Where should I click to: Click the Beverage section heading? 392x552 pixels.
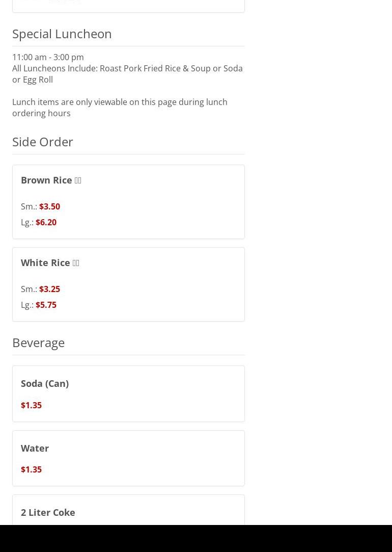pyautogui.click(x=38, y=343)
